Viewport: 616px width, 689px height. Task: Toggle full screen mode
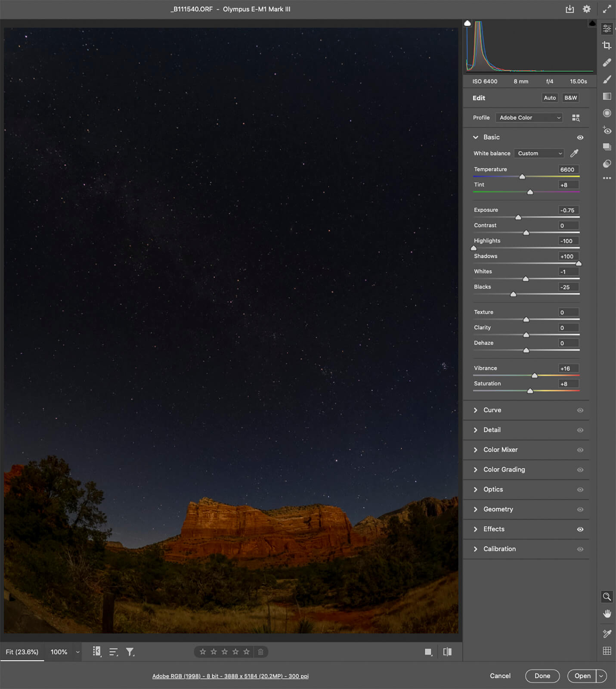607,9
